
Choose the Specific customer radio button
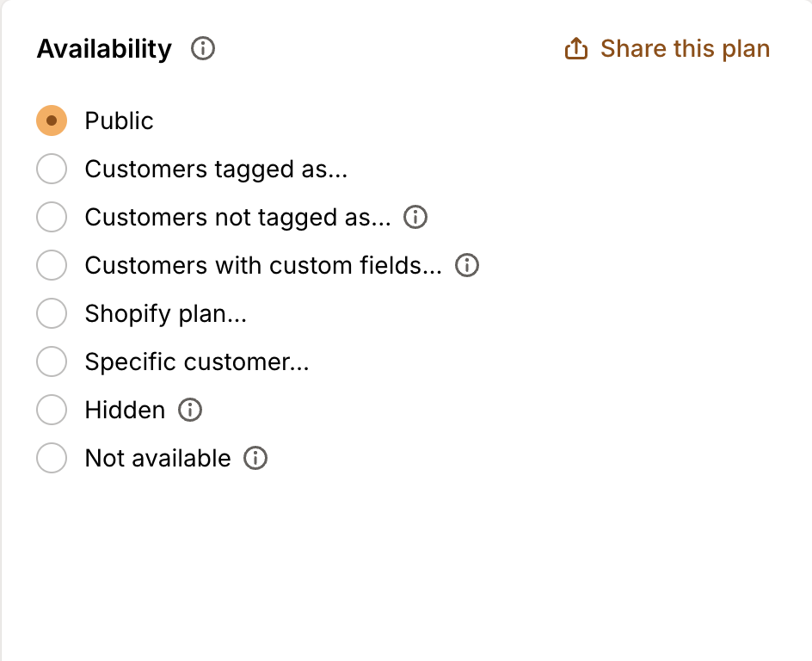[52, 362]
